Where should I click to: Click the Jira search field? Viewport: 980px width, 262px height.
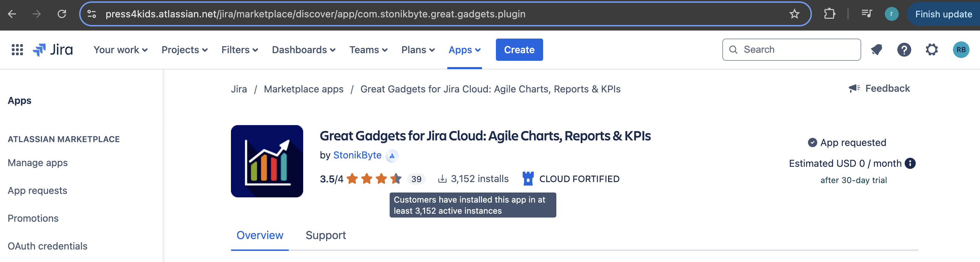point(791,50)
